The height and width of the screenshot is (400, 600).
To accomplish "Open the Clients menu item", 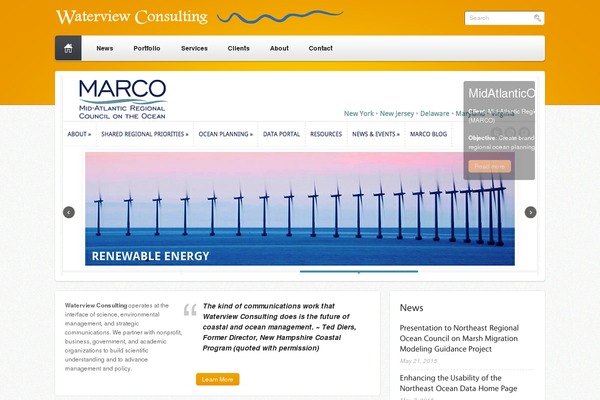I will [x=238, y=48].
